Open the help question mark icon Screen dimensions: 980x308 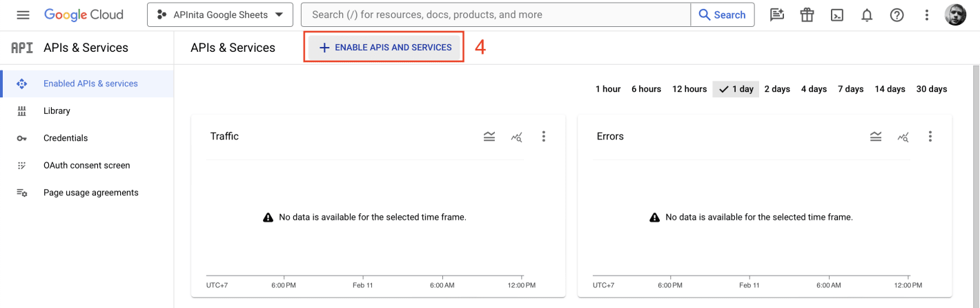pos(896,15)
